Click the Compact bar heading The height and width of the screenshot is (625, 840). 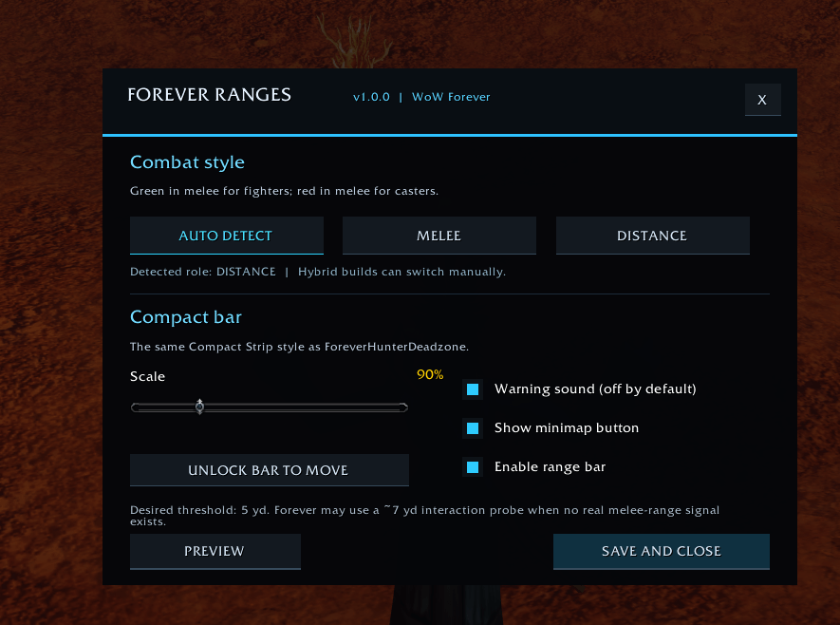click(186, 317)
